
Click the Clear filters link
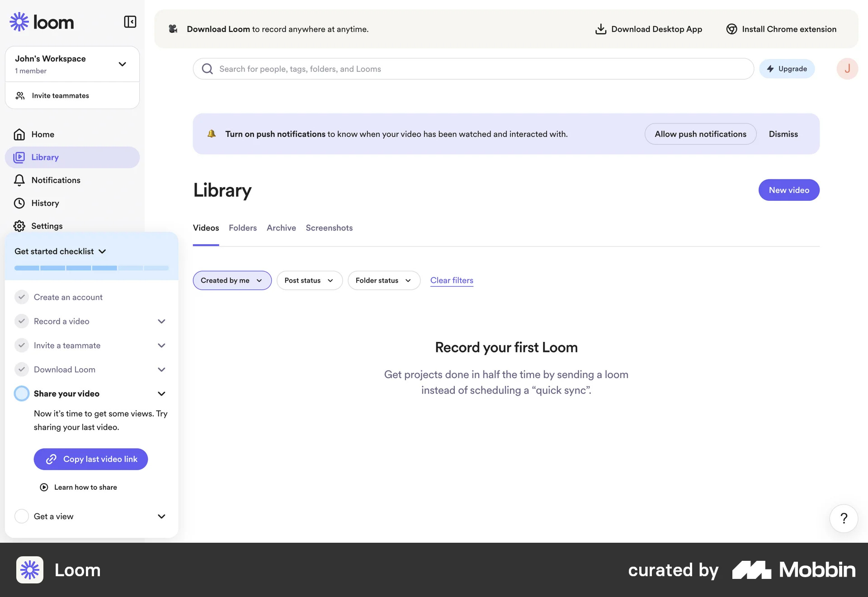[x=451, y=280]
